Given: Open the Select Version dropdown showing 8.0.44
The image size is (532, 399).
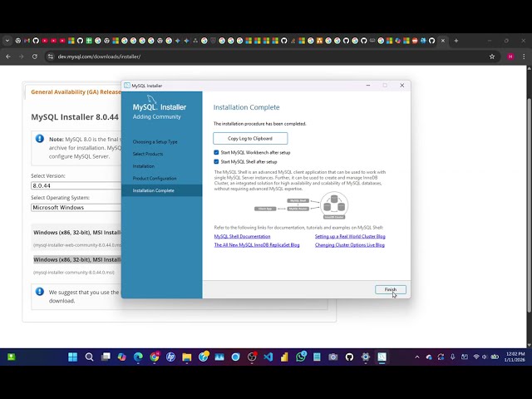Looking at the screenshot, I should click(76, 185).
